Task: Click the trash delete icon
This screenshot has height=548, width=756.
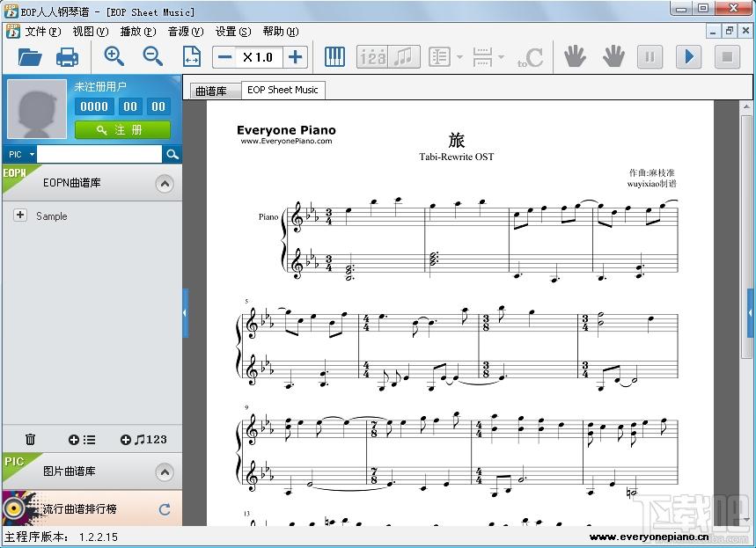Action: tap(31, 439)
